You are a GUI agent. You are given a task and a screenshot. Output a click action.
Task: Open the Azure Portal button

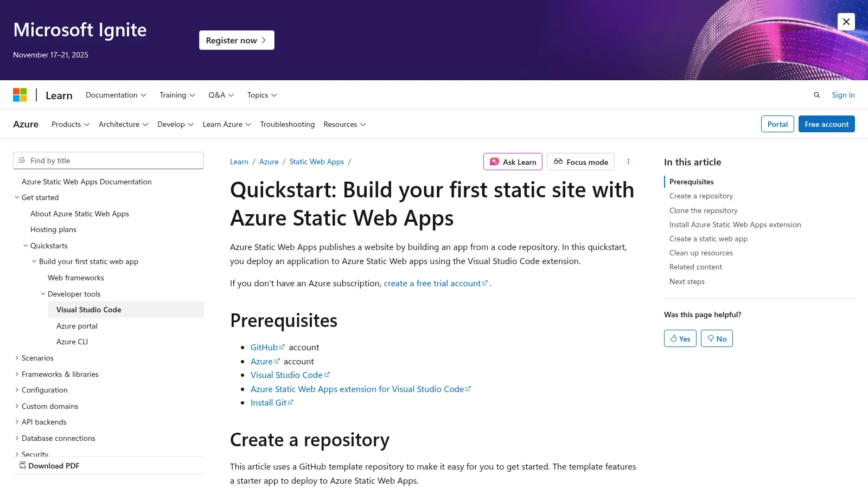(777, 124)
